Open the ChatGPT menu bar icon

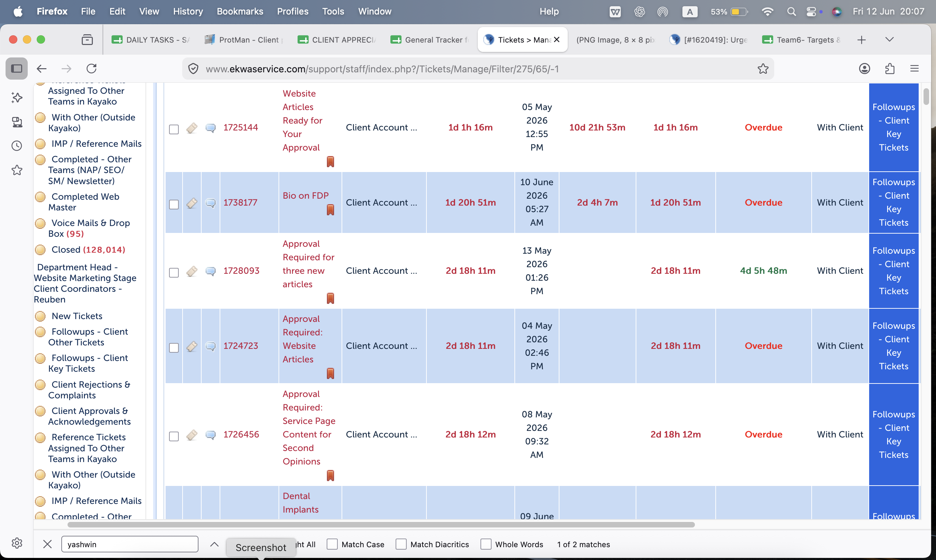[639, 12]
